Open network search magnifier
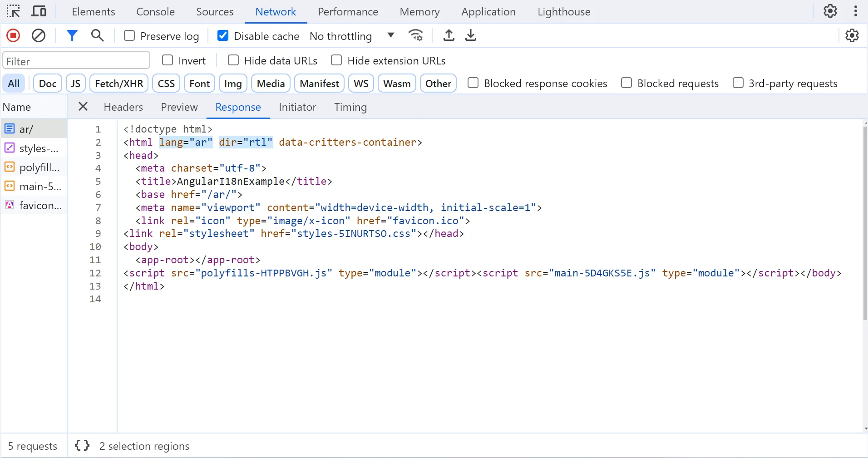Viewport: 868px width, 458px height. [x=97, y=35]
